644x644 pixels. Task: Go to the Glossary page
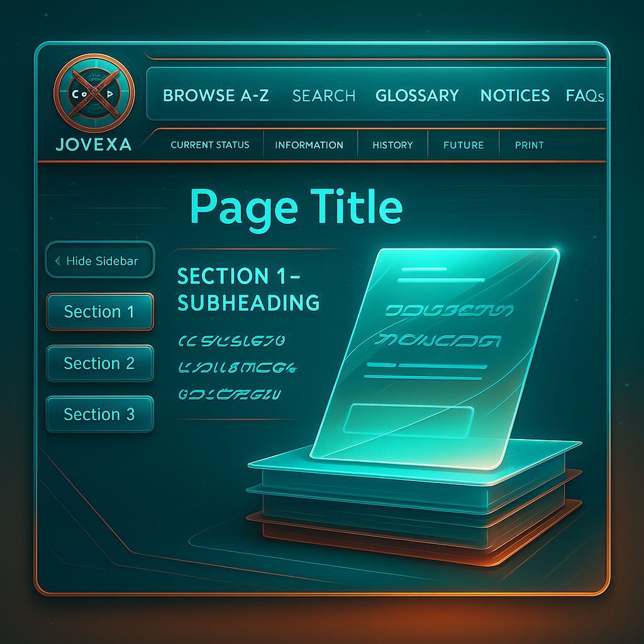417,96
